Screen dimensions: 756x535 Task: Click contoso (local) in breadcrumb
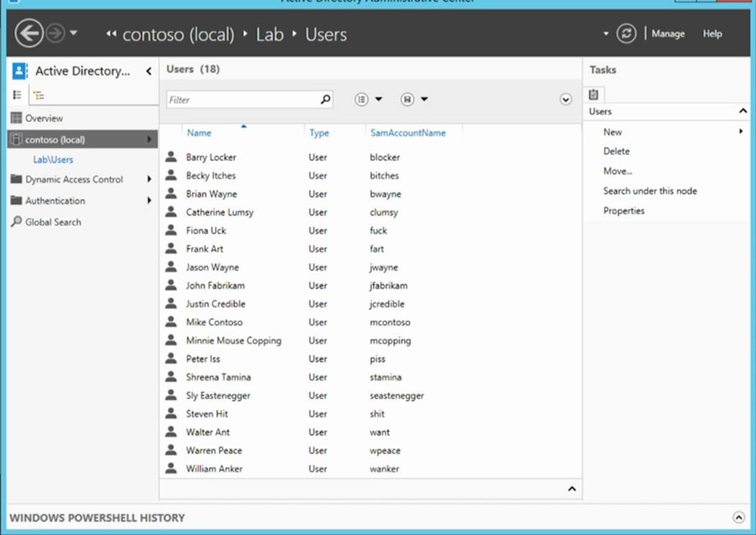coord(178,34)
